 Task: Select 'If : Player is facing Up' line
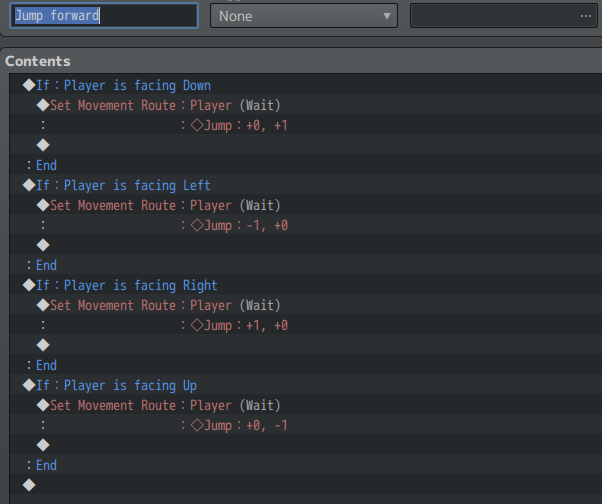306,385
